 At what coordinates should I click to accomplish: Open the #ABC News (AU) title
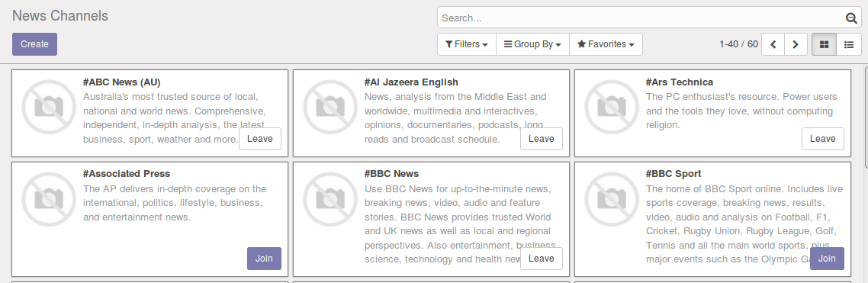[122, 82]
